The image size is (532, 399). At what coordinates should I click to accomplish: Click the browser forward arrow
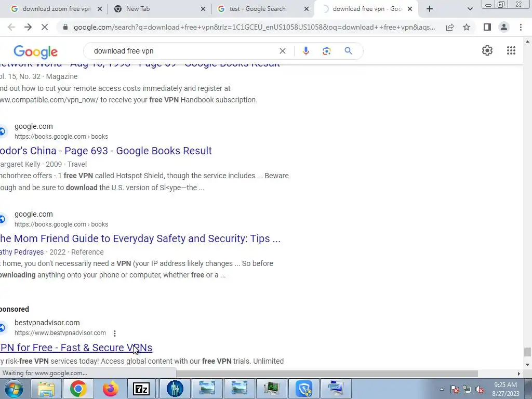coord(28,27)
